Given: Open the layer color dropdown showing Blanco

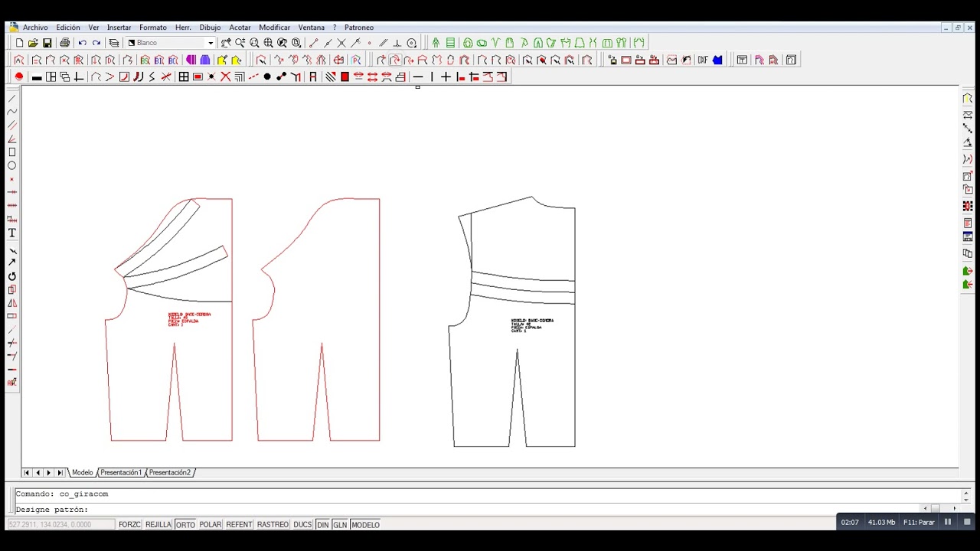Looking at the screenshot, I should (171, 43).
